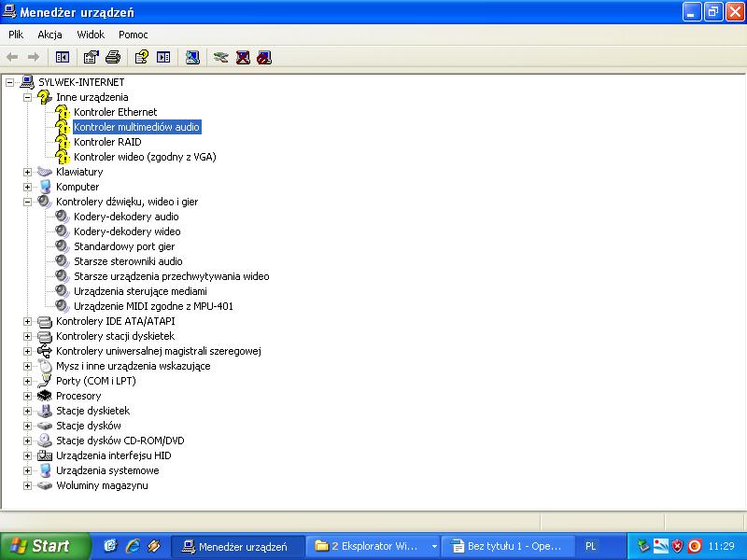Select Starsze sterowniki audio entry

[128, 261]
